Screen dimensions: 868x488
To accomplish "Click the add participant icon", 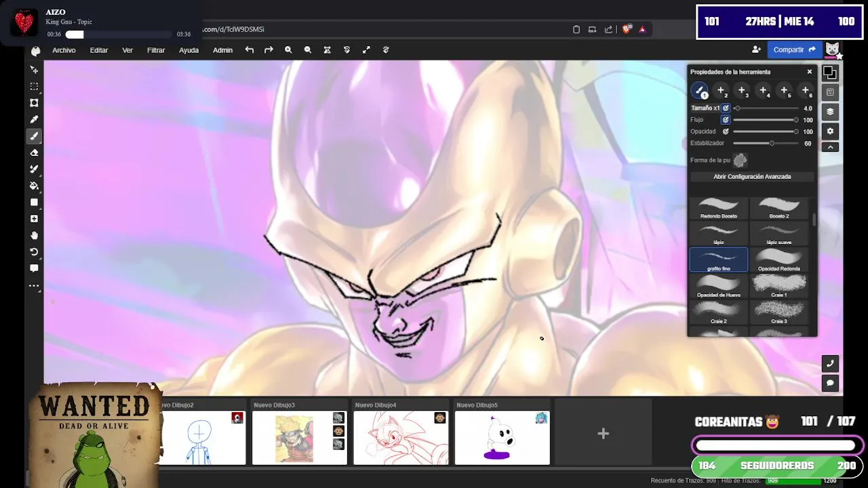I will tap(756, 49).
